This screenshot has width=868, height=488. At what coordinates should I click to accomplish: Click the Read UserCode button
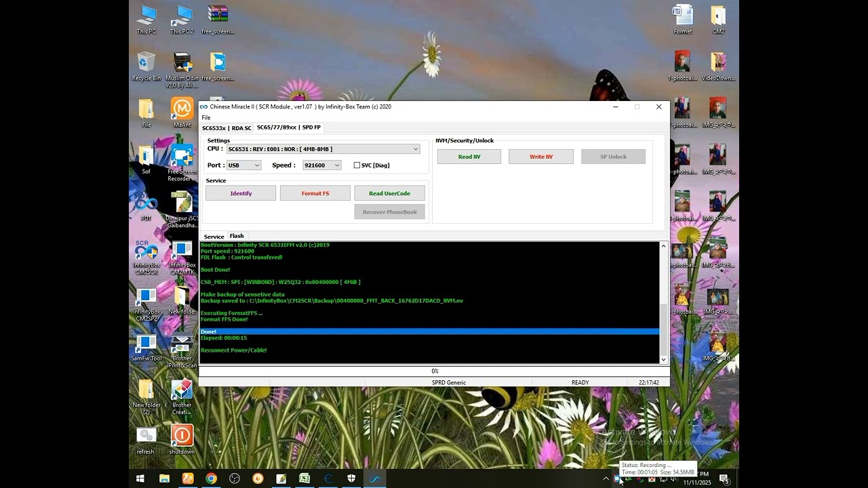tap(389, 193)
